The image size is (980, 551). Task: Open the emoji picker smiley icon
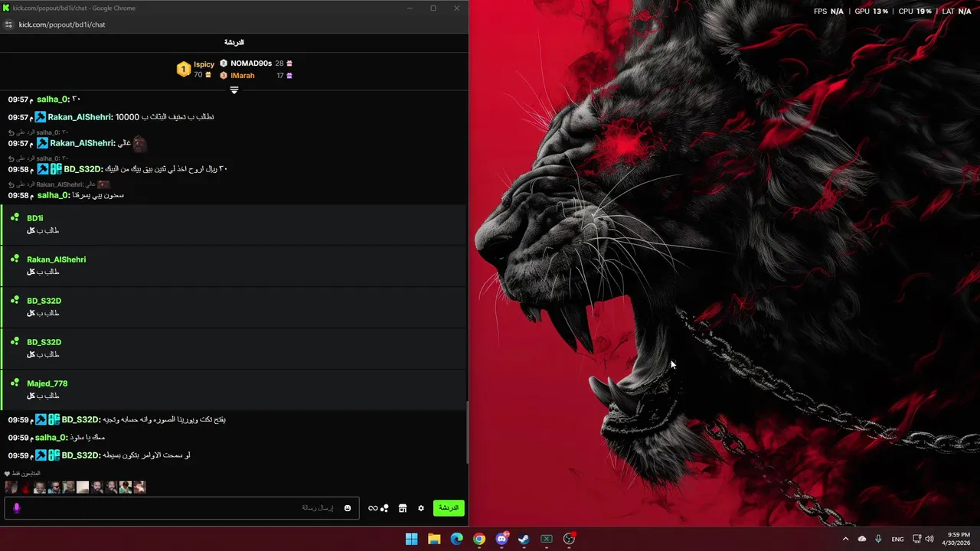348,508
